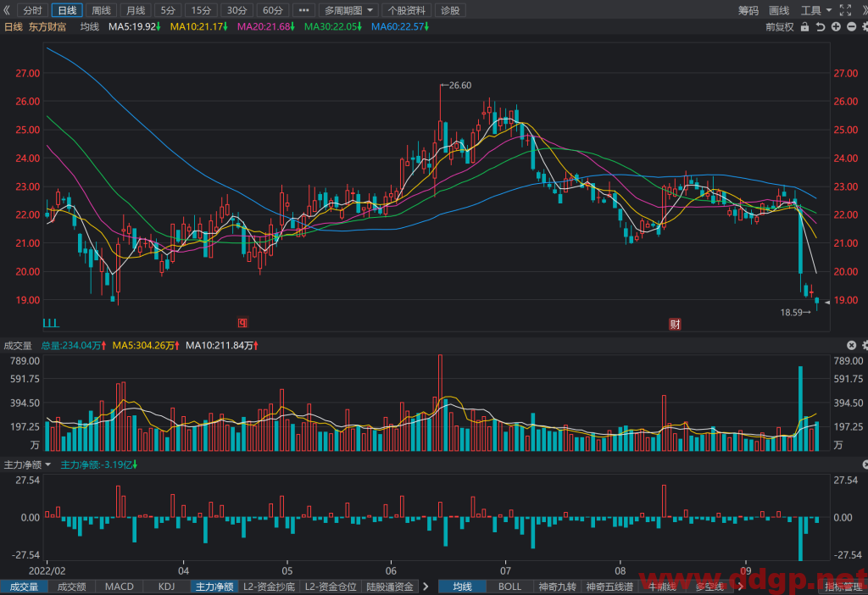The image size is (868, 595).
Task: Close the 成交量 volume panel
Action: 851,345
